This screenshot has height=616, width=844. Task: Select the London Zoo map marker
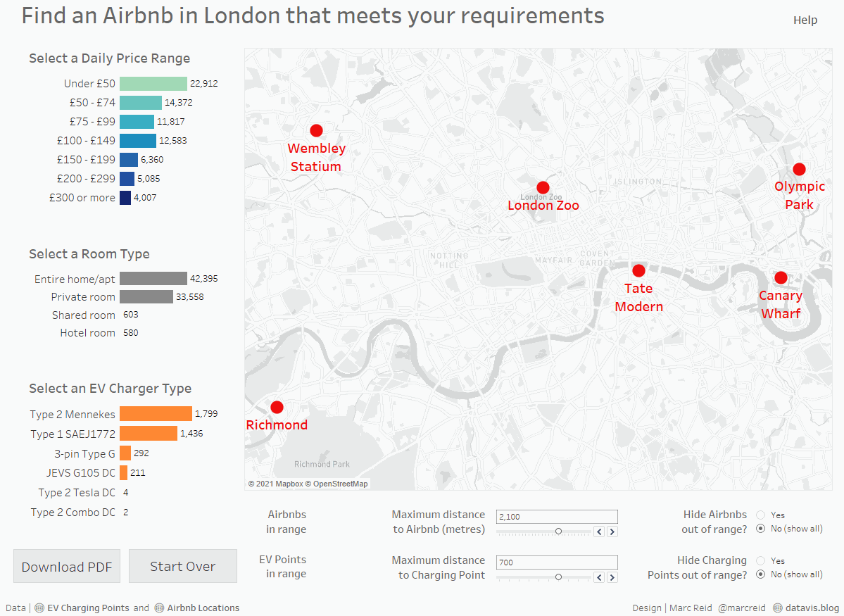(x=543, y=187)
